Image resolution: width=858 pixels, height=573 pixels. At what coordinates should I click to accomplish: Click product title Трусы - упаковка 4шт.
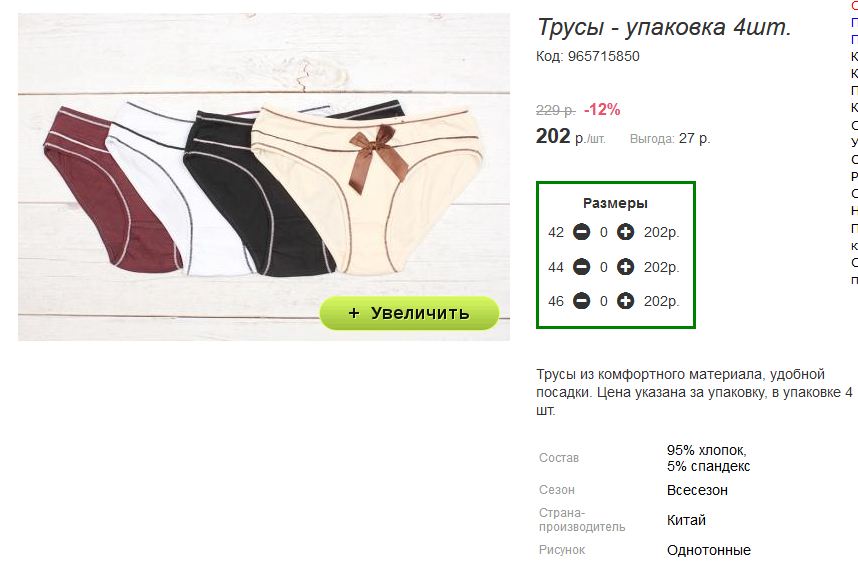pos(664,27)
